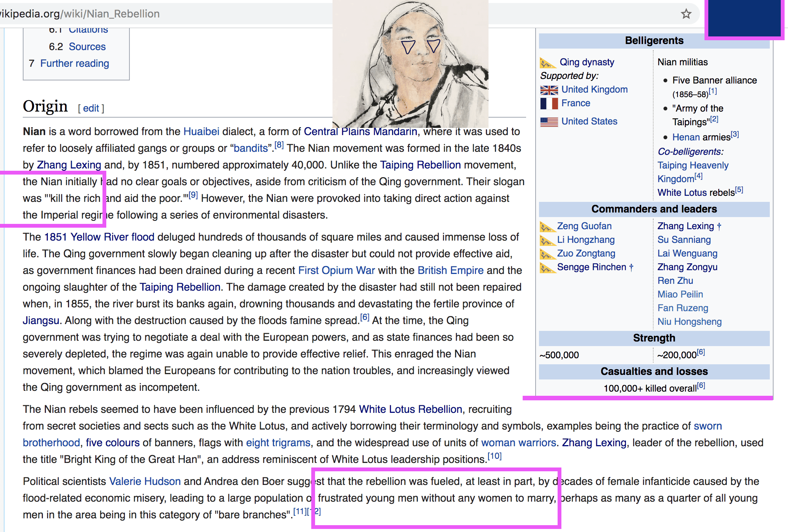Image resolution: width=788 pixels, height=532 pixels.
Task: Open First Opium War article
Action: (x=336, y=271)
